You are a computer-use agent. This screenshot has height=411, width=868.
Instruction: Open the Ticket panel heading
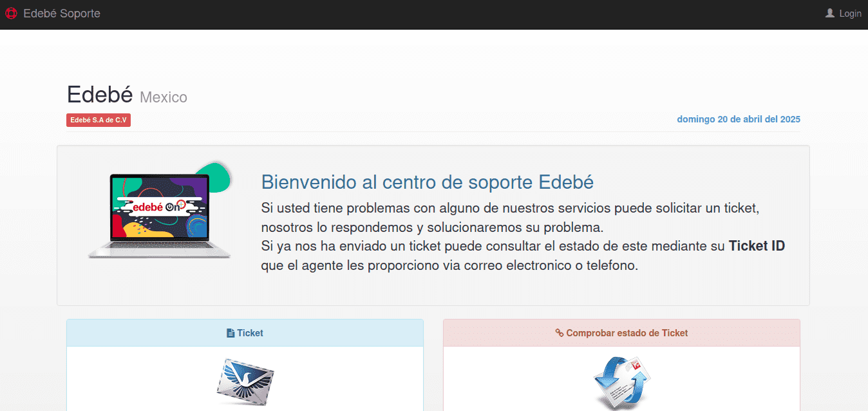coord(245,333)
